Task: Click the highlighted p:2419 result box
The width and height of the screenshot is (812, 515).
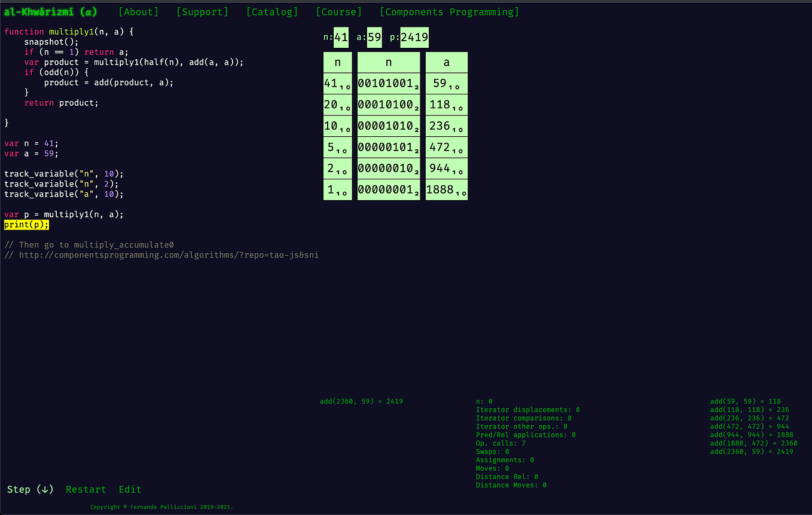Action: coord(413,36)
